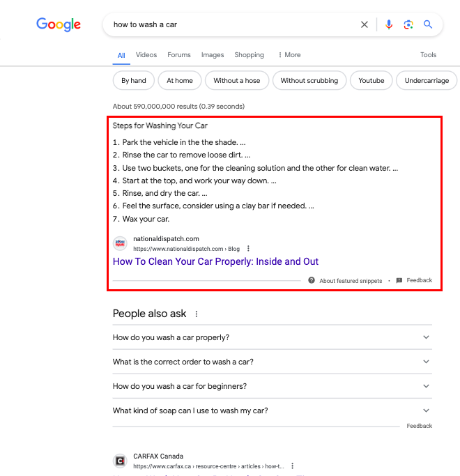460x476 pixels.
Task: Click the magnifying glass search button
Action: tap(428, 24)
